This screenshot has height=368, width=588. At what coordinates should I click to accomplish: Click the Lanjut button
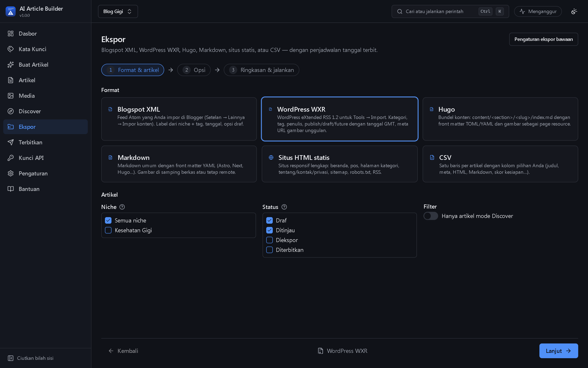click(x=559, y=351)
